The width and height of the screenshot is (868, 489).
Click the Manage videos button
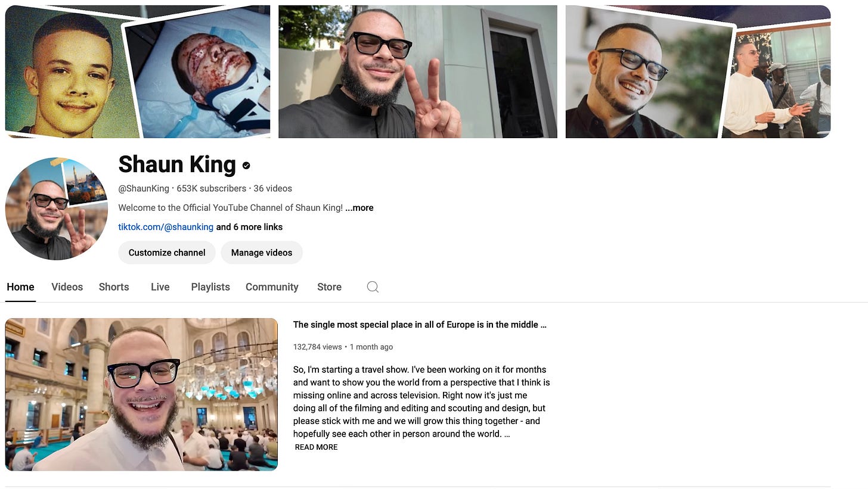(262, 253)
